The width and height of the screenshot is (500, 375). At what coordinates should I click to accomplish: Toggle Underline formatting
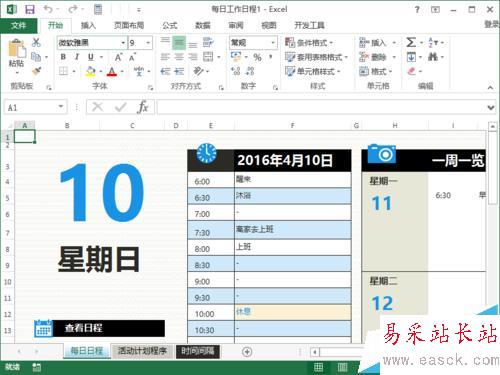pyautogui.click(x=90, y=57)
